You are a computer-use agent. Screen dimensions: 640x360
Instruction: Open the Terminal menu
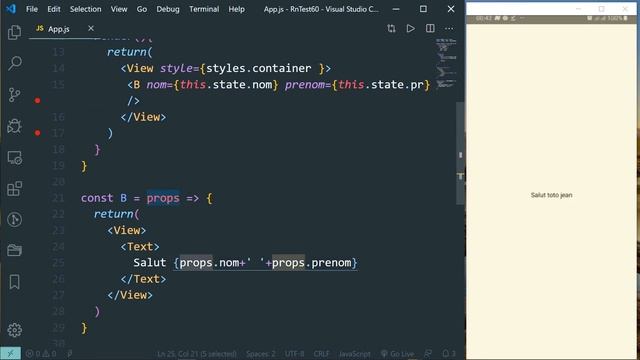(204, 9)
